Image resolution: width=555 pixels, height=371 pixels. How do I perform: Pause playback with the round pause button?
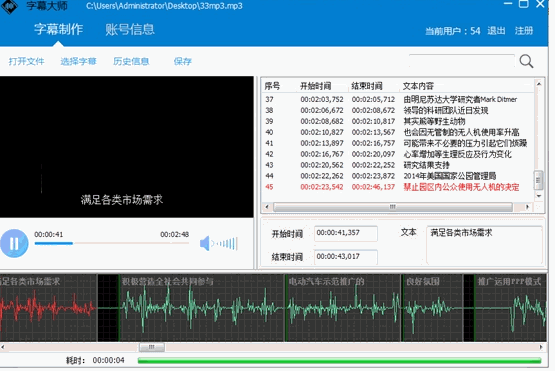(14, 243)
